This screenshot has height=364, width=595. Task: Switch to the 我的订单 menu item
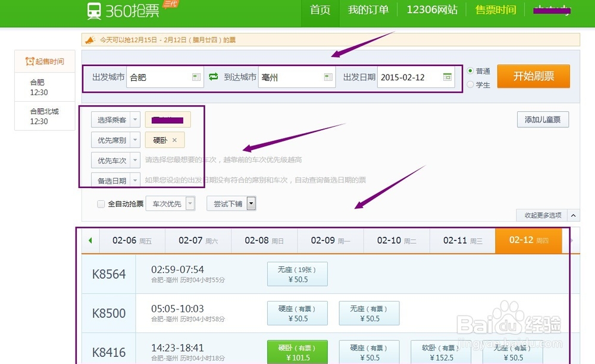click(x=368, y=10)
